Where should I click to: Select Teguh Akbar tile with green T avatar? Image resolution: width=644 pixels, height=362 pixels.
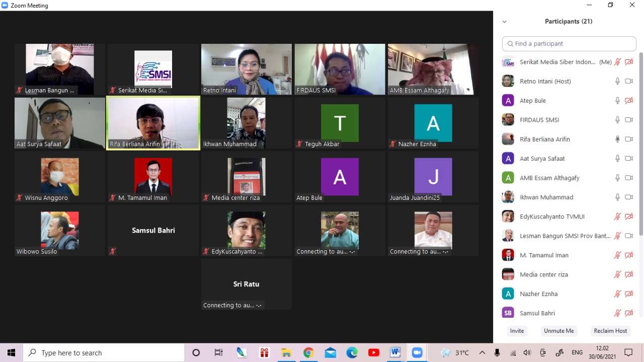click(x=340, y=123)
